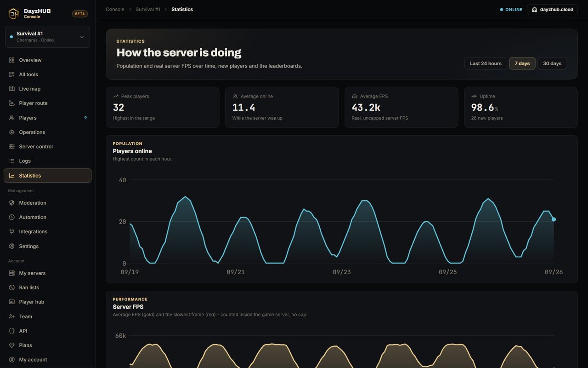The image size is (588, 368).
Task: Click the 09/21 date axis label
Action: coord(236,272)
